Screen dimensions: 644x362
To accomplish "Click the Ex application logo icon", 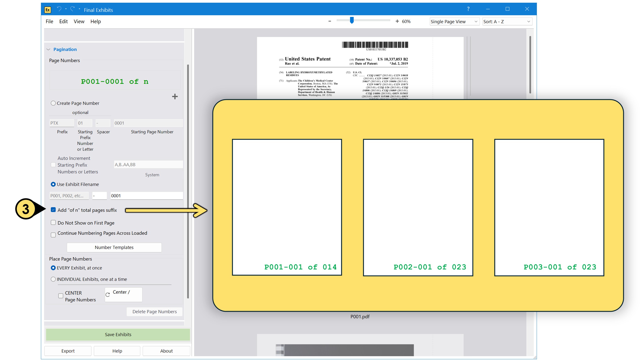I will (48, 10).
